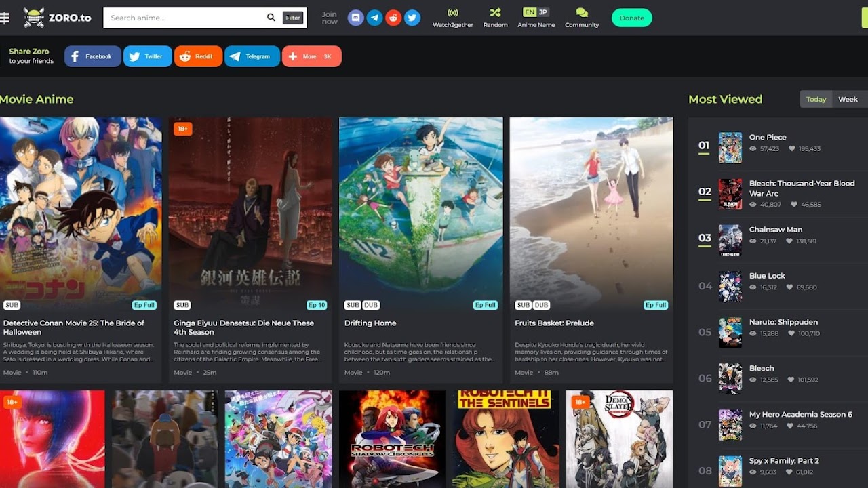Open Ginga Eiyuu Densetsu poster
This screenshot has width=868, height=488.
[x=251, y=214]
